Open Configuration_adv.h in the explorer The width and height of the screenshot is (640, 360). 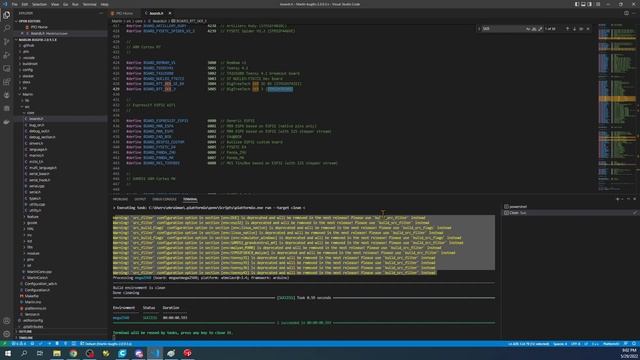(x=41, y=284)
